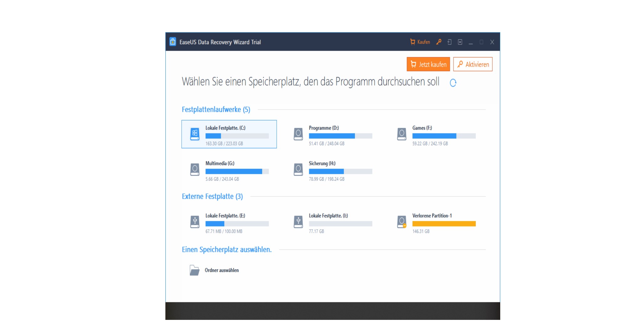Screen dimensions: 644x323
Task: Click the EaseUS Data Recovery Wizard Trial title
Action: (x=220, y=42)
